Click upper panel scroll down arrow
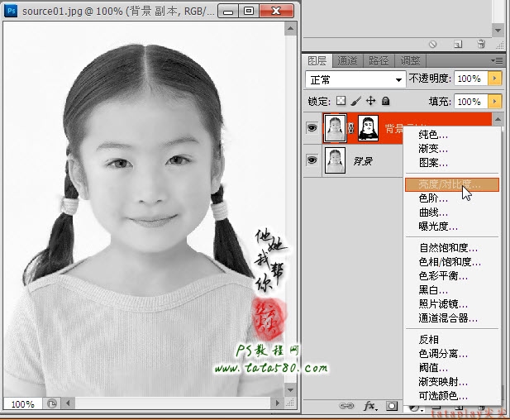The image size is (510, 420). (498, 31)
